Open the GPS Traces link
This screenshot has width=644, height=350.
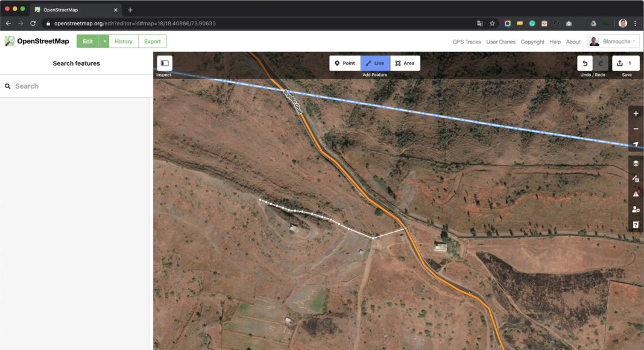tap(467, 42)
